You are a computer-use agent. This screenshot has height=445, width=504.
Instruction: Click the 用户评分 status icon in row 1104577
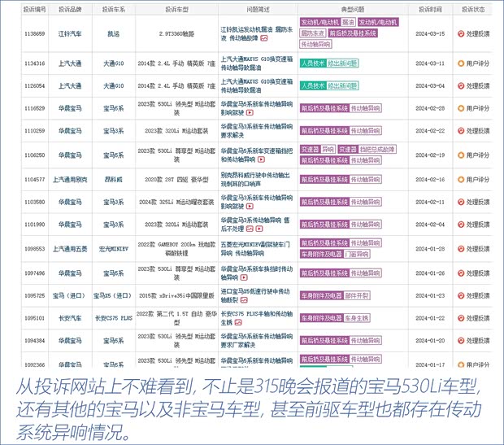pyautogui.click(x=461, y=180)
